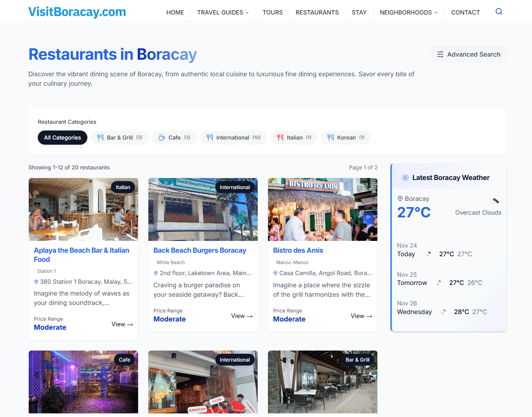Expand the Neighborhoods dropdown menu
The image size is (532, 417).
tap(408, 13)
